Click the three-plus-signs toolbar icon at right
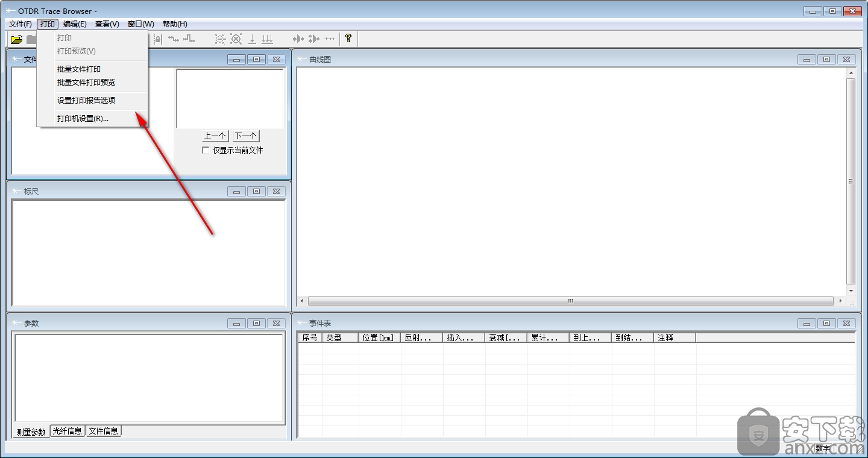Image resolution: width=868 pixels, height=458 pixels. point(330,39)
